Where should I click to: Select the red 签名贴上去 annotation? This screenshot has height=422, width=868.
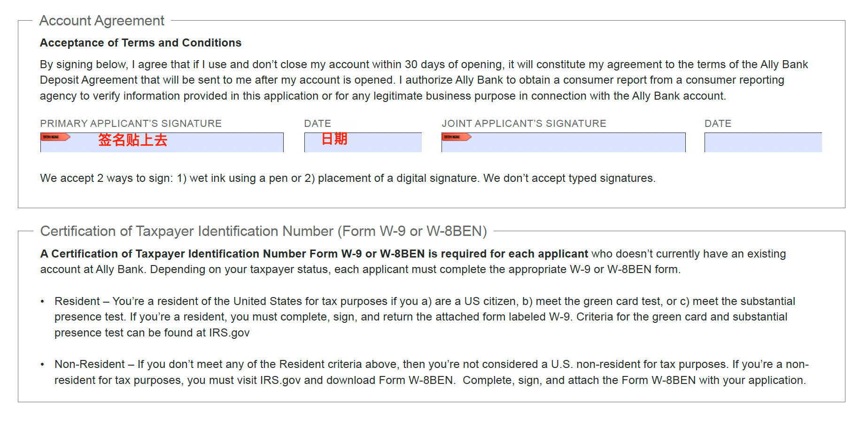tap(133, 140)
